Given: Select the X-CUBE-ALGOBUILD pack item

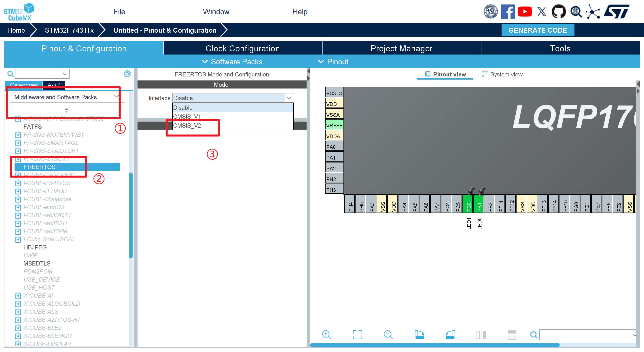Looking at the screenshot, I should [52, 304].
